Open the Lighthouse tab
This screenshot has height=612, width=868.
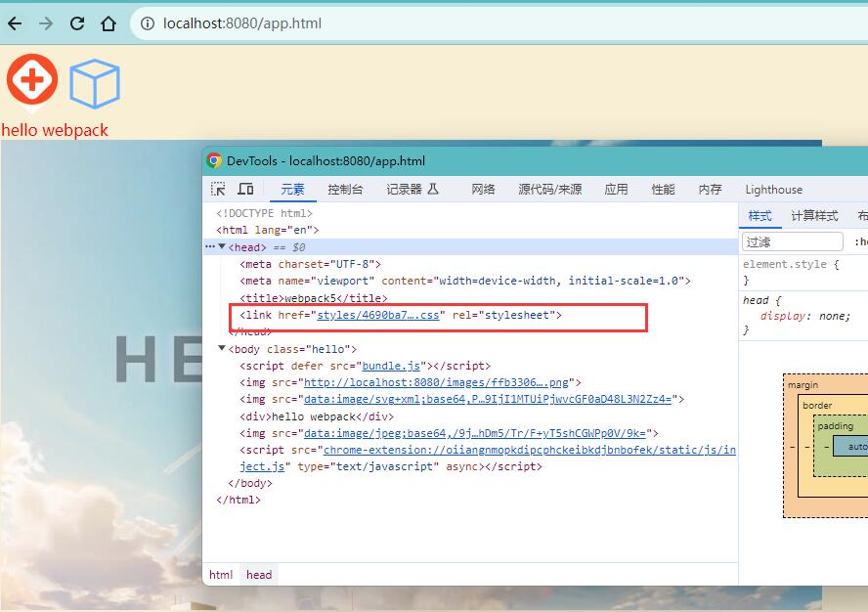tap(774, 190)
